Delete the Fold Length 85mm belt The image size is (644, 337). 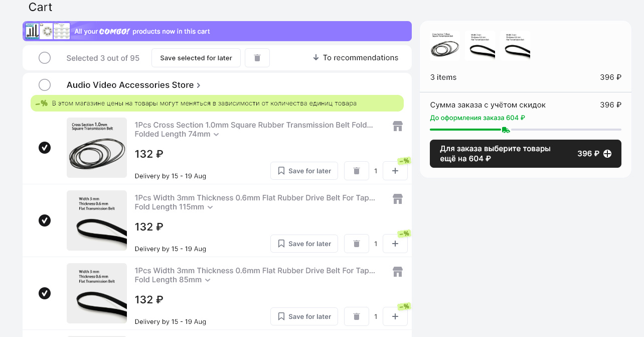click(x=357, y=316)
